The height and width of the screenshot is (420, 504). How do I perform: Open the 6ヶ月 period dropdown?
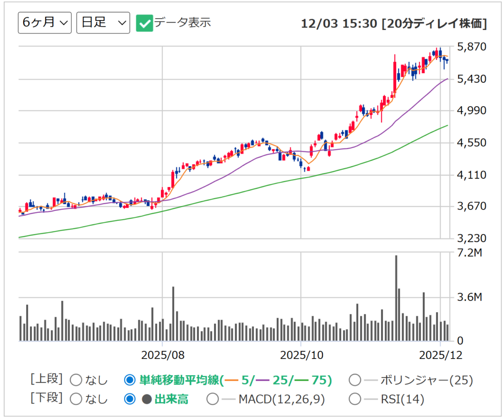pyautogui.click(x=45, y=23)
